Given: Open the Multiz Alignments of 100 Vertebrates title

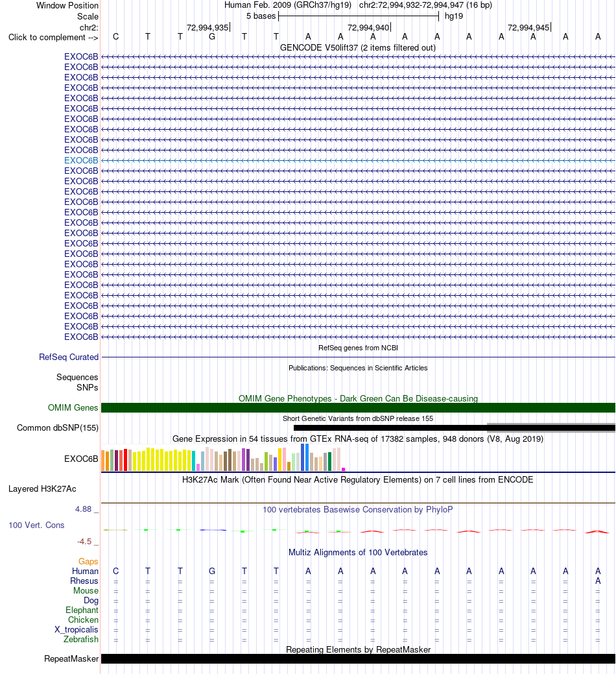Looking at the screenshot, I should pyautogui.click(x=358, y=553).
